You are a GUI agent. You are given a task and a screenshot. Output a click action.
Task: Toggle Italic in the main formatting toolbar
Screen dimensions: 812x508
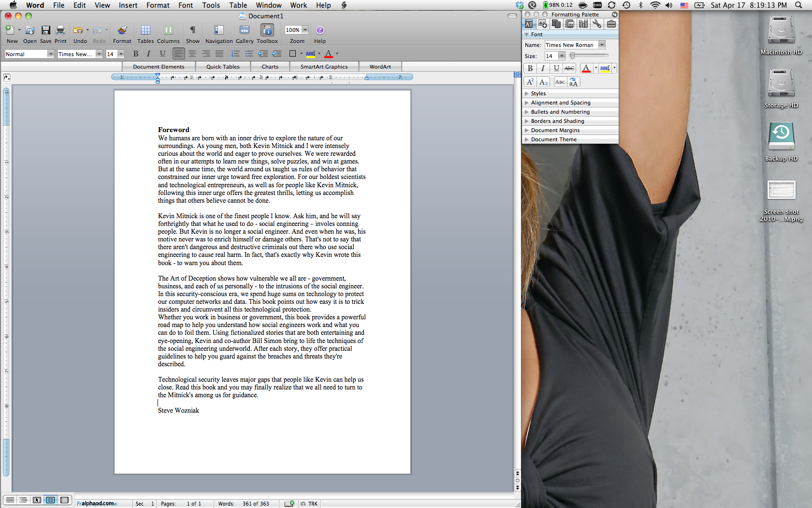[149, 54]
